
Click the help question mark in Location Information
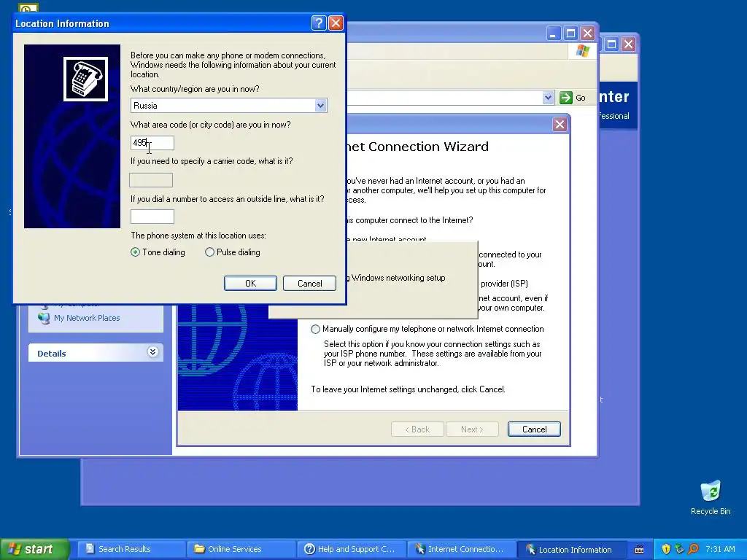click(x=319, y=23)
